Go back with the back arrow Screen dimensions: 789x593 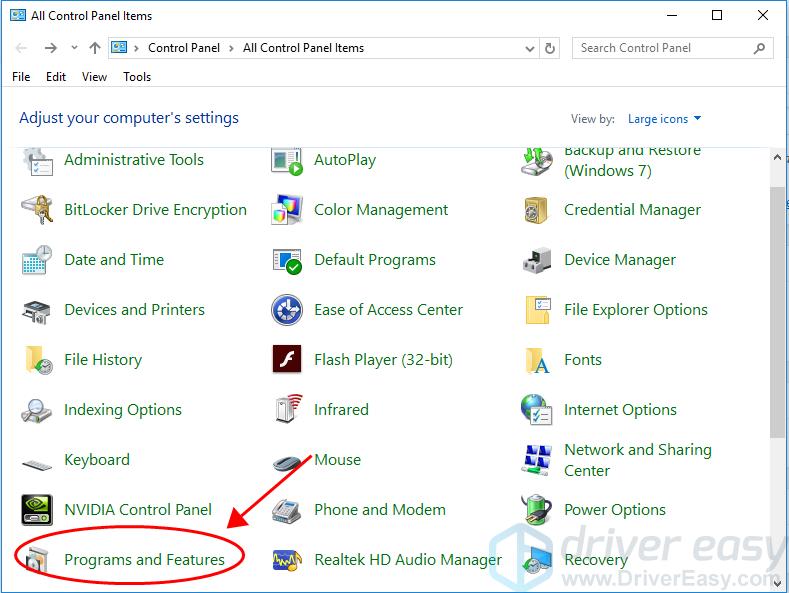click(x=21, y=48)
